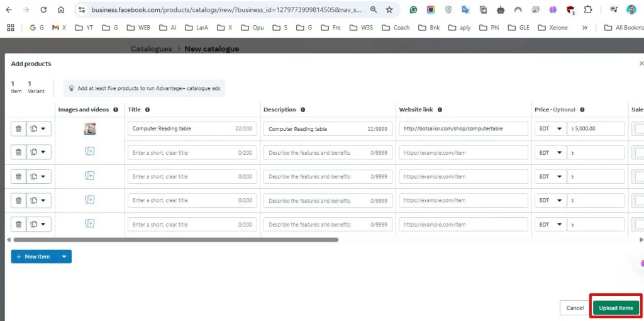This screenshot has width=644, height=321.
Task: Open the WEB bookmarks folder
Action: [x=138, y=28]
